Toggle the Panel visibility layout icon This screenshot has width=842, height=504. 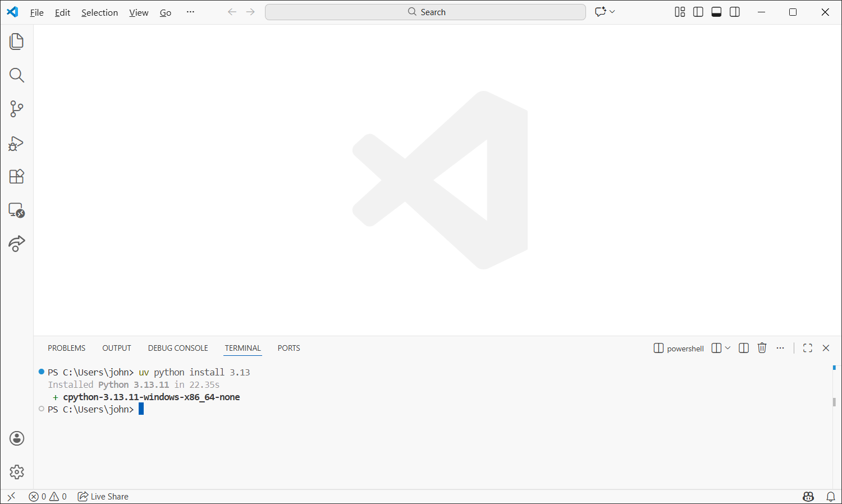716,11
